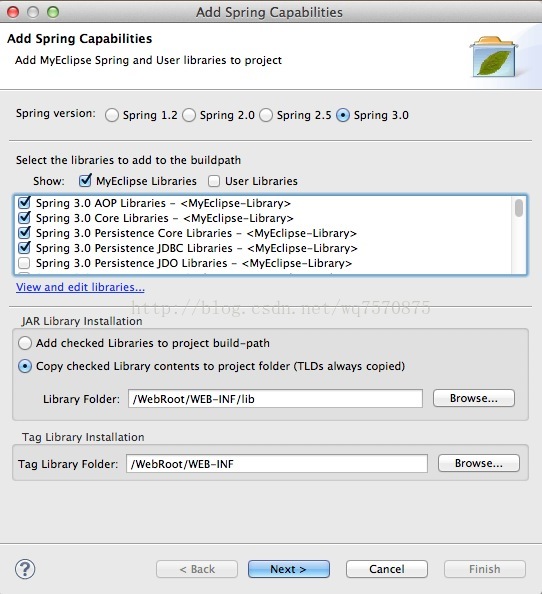The width and height of the screenshot is (542, 594).
Task: Click the Next button
Action: (289, 569)
